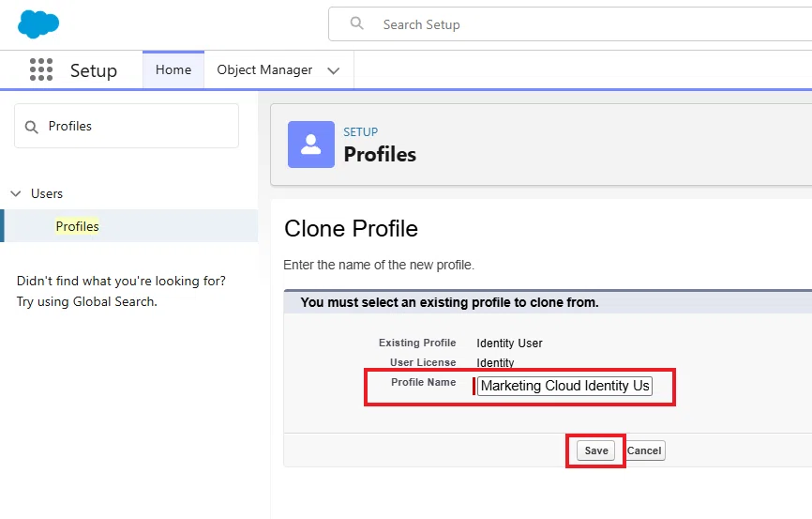Viewport: 812px width, 519px height.
Task: Save the cloned profile
Action: pos(596,450)
